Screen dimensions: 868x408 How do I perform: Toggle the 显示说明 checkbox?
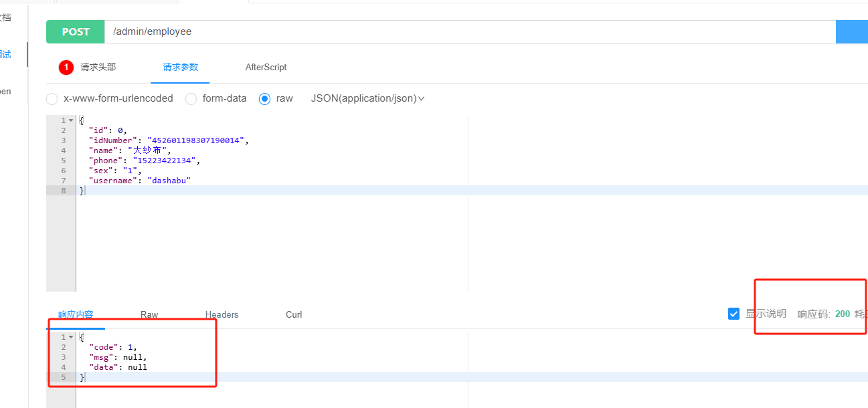point(733,314)
